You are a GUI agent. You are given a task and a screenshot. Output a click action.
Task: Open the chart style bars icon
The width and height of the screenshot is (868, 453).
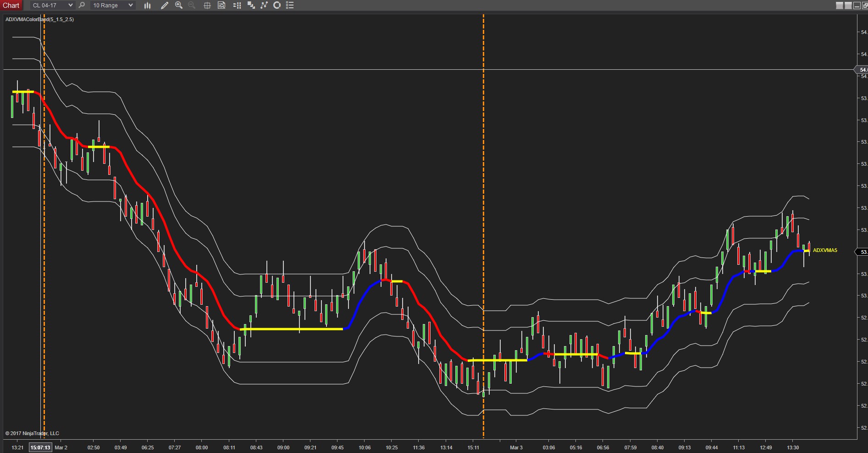(x=147, y=6)
